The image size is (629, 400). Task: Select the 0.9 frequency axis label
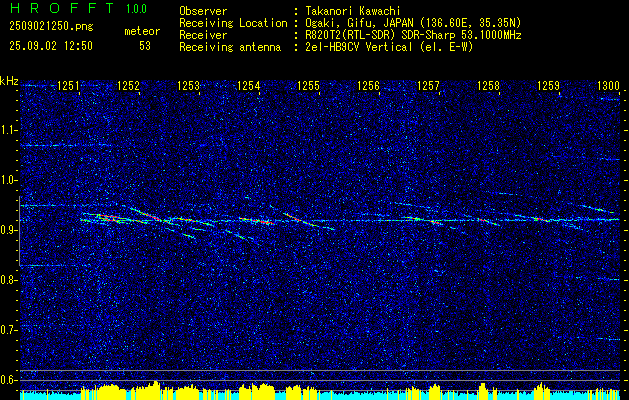[9, 230]
